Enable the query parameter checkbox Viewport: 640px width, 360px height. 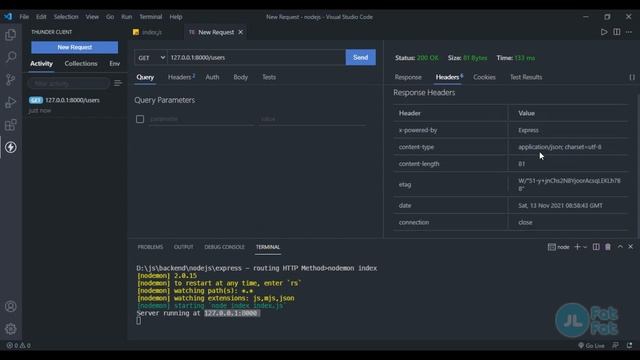point(140,119)
